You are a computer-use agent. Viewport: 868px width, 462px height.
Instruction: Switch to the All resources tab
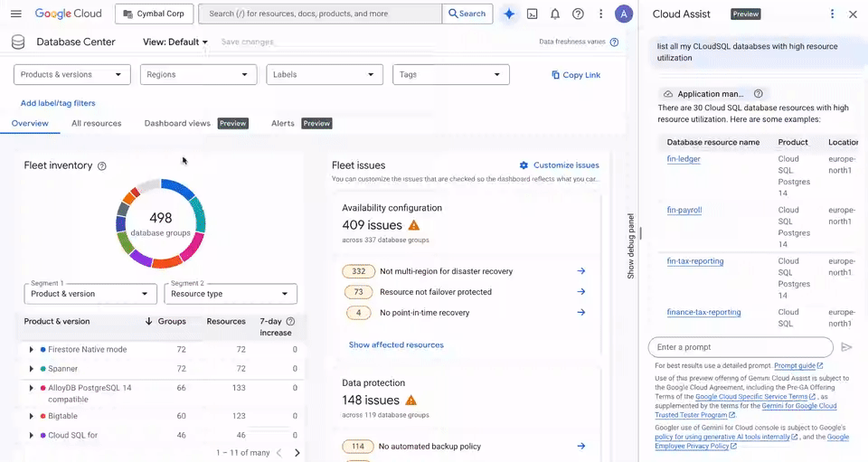97,123
